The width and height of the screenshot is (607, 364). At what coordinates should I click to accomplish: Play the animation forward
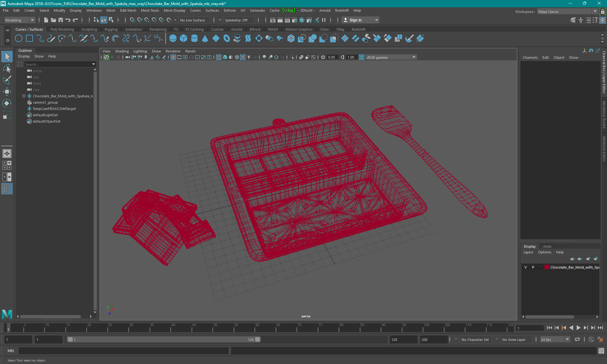(578, 328)
